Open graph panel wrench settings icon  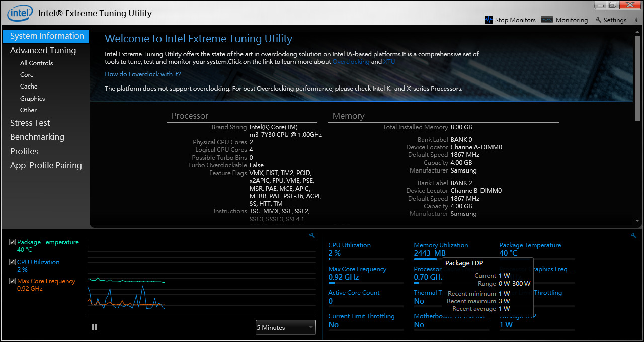(x=312, y=235)
